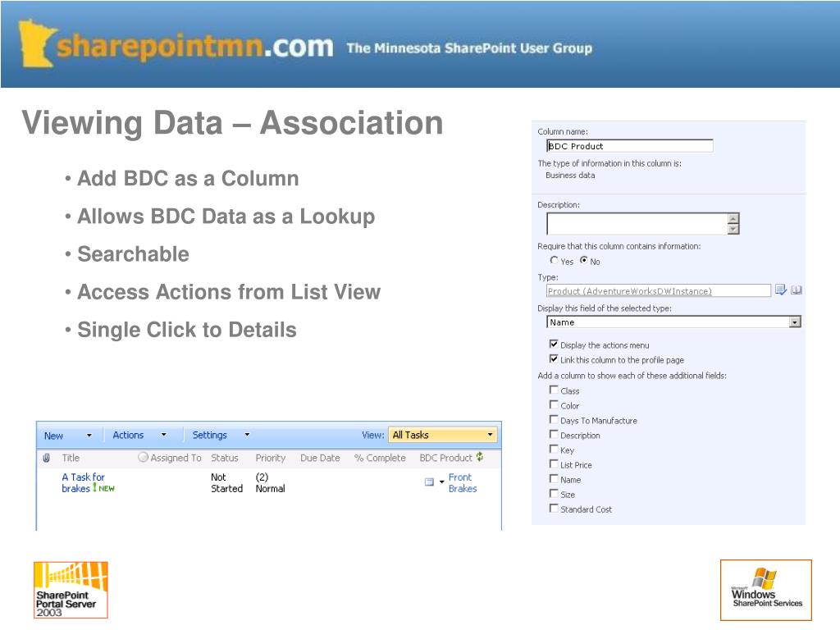Click the Not Started status cell
The height and width of the screenshot is (630, 840).
pos(226,482)
